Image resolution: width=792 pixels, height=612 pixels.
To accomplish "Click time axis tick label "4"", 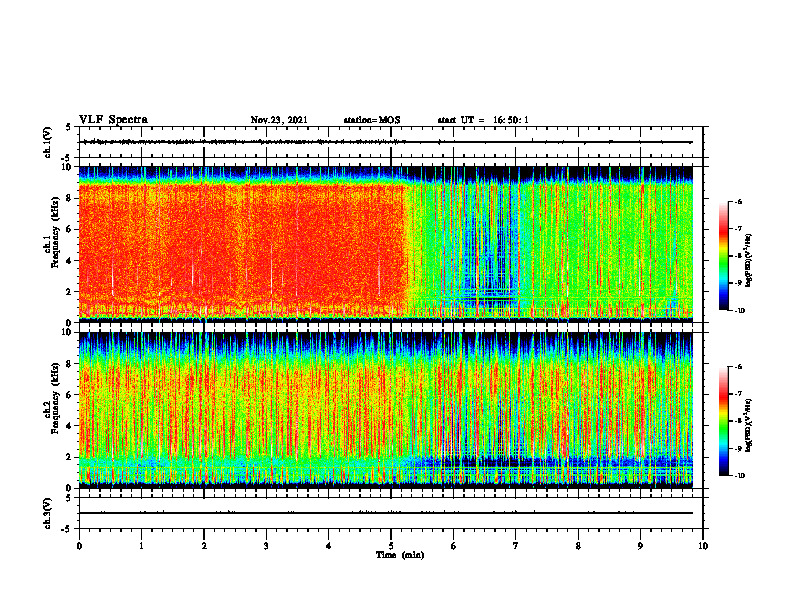I will [329, 546].
